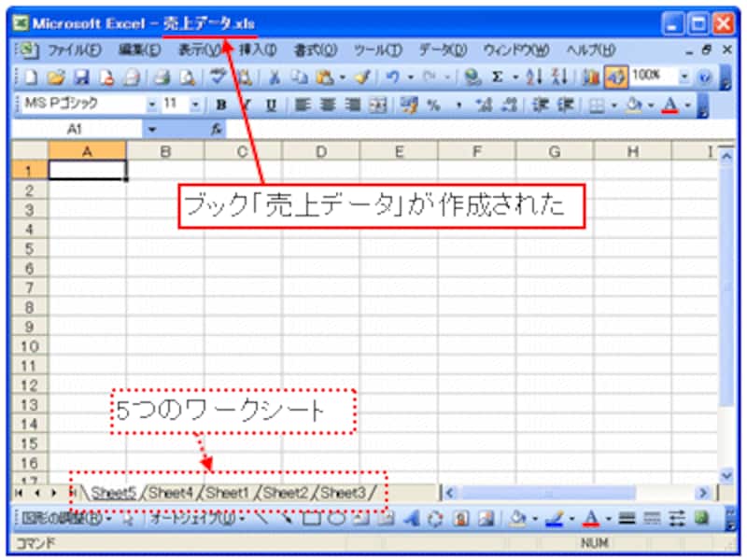Image resolution: width=747 pixels, height=560 pixels.
Task: Cut the selection with the scissors icon
Action: [x=275, y=77]
